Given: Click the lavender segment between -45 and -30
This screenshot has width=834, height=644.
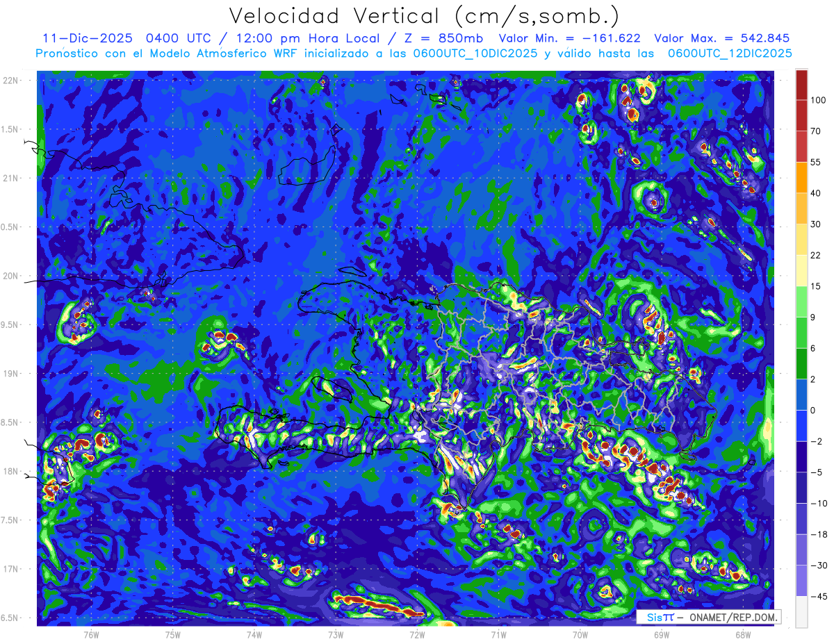Looking at the screenshot, I should [x=801, y=581].
